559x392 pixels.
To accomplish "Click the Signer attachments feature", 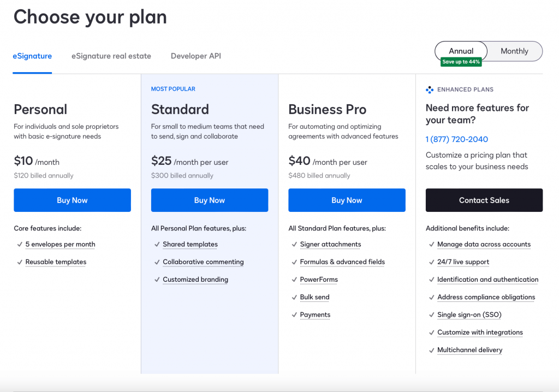I will click(330, 245).
